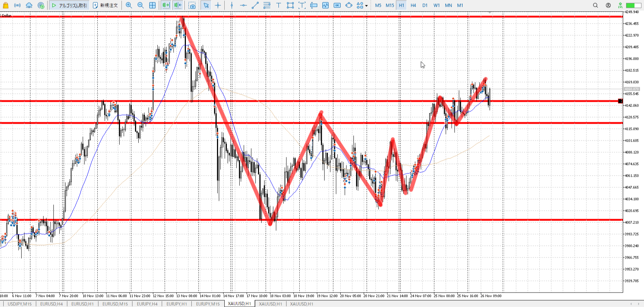Pick the trendline drawing tool
The height and width of the screenshot is (307, 644).
pos(255,5)
